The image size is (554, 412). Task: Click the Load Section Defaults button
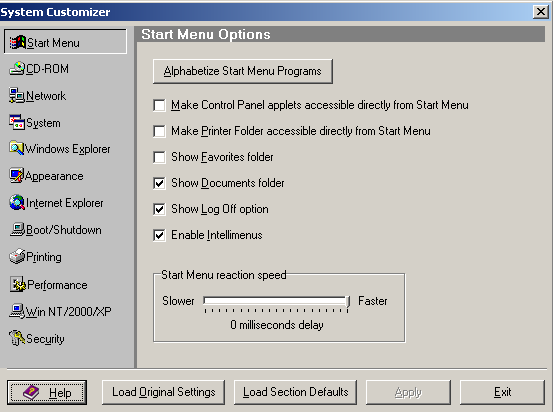point(295,392)
